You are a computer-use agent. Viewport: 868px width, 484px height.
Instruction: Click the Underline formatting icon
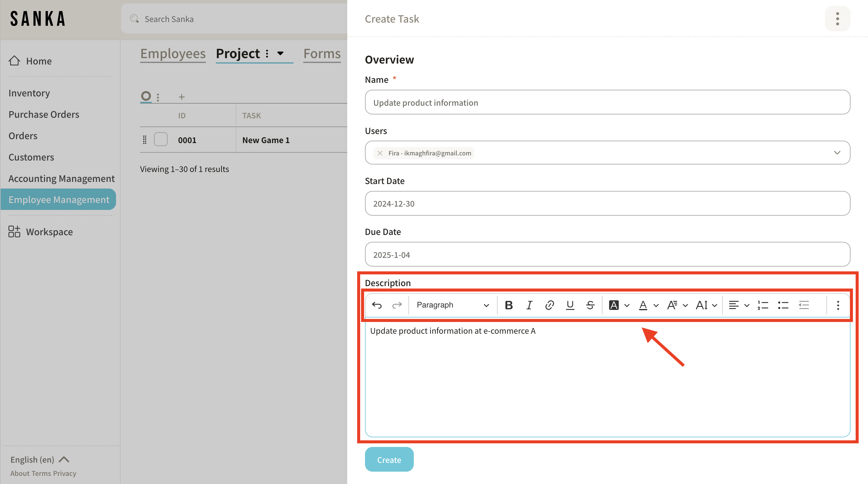coord(569,304)
